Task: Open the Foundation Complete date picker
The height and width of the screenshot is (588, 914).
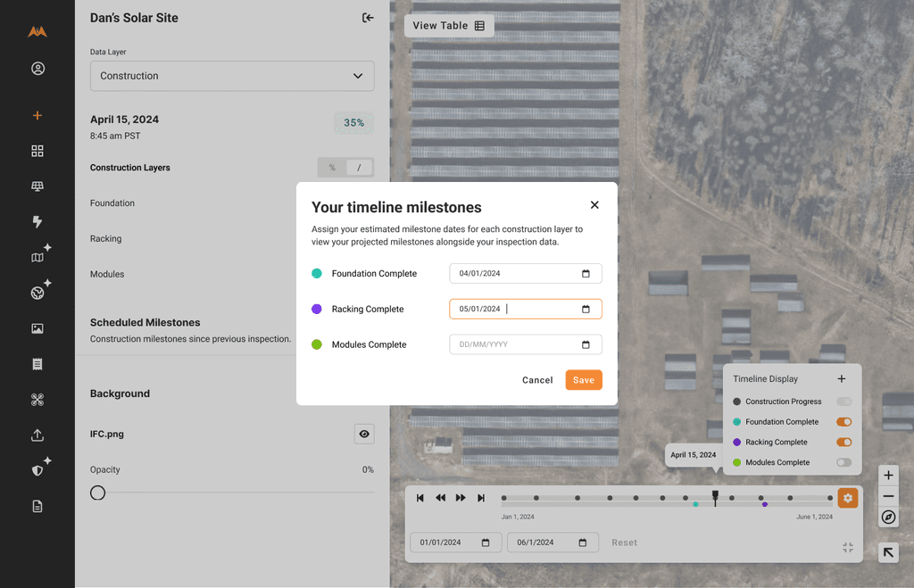Action: (x=586, y=273)
